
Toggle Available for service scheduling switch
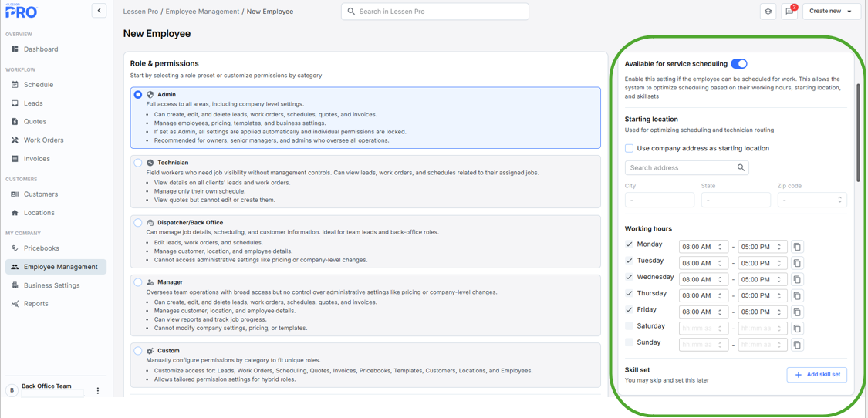click(738, 64)
